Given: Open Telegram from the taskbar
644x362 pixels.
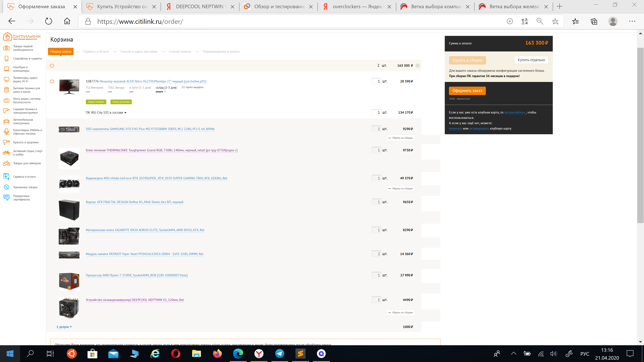Looking at the screenshot, I should [280, 353].
